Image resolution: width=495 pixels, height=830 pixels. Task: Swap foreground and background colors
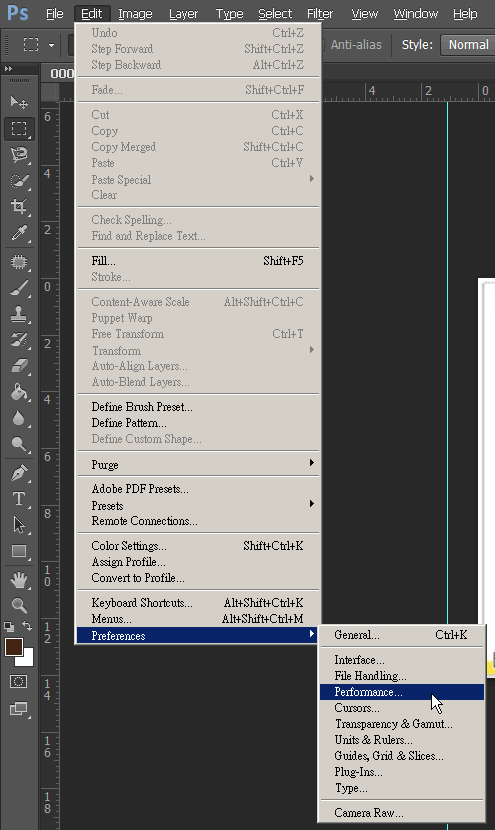point(28,626)
